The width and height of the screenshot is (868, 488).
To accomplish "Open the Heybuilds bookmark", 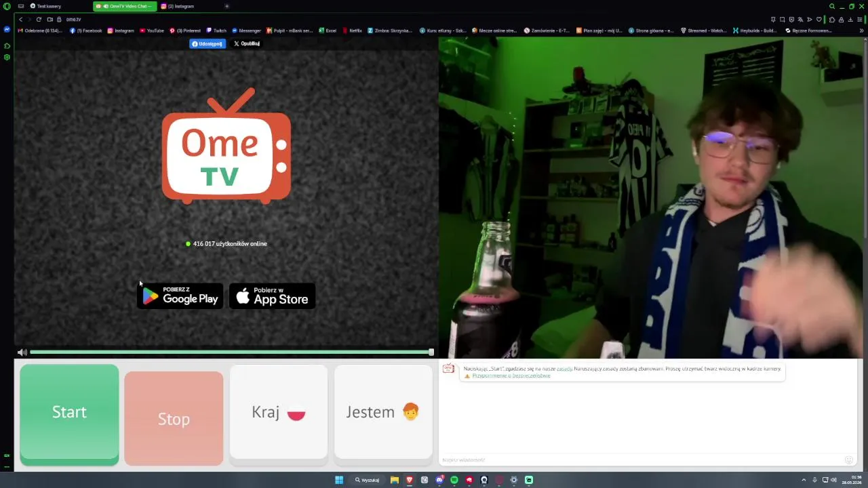I will point(755,30).
